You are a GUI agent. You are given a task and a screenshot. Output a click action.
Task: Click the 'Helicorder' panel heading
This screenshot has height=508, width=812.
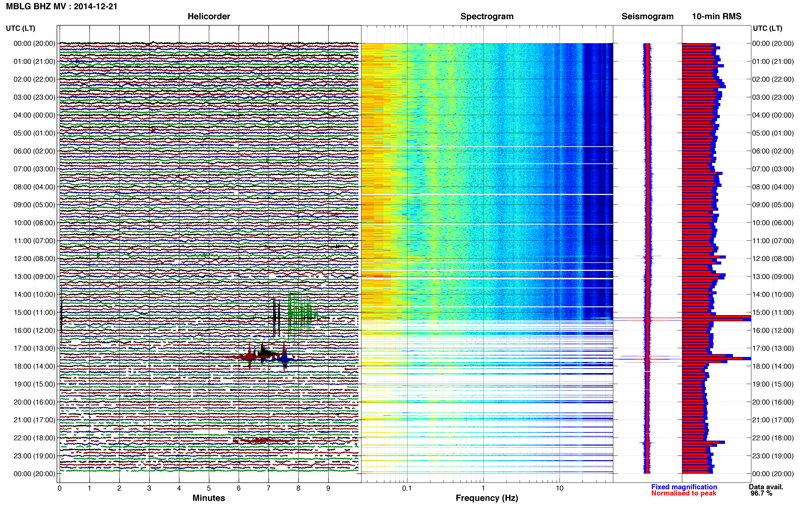coord(208,16)
